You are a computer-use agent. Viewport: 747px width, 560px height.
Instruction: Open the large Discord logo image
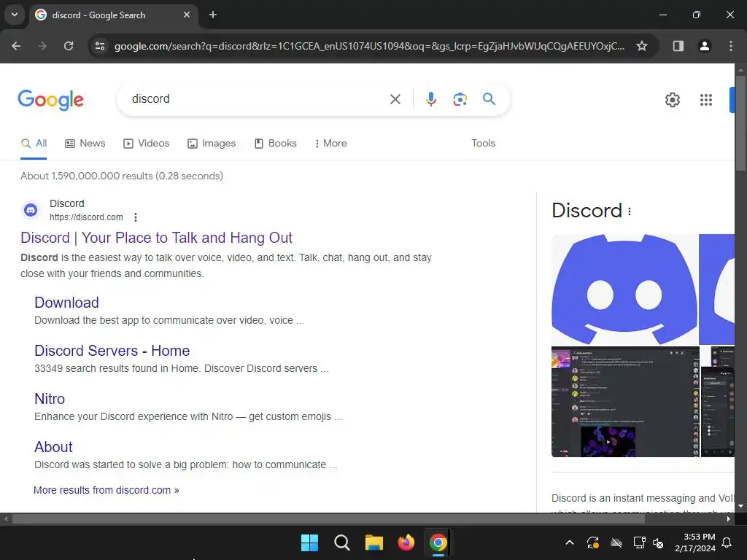(624, 289)
